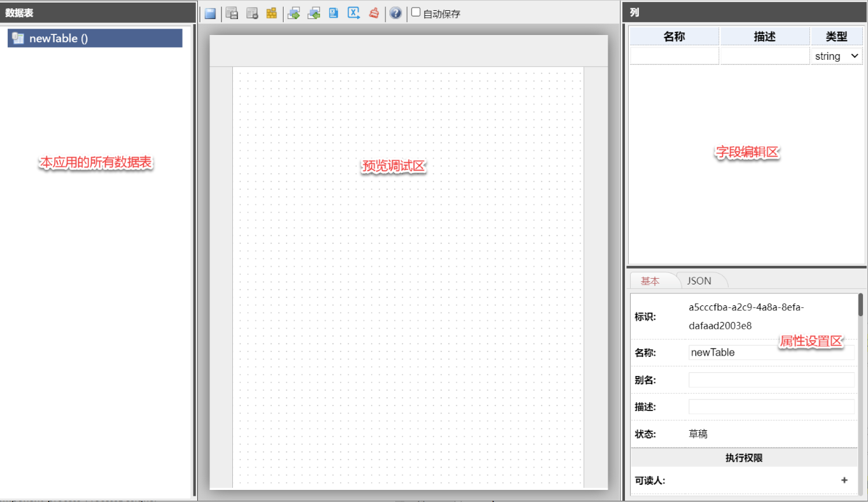Screen dimensions: 868x502
Task: Open the string type dropdown
Action: point(836,56)
